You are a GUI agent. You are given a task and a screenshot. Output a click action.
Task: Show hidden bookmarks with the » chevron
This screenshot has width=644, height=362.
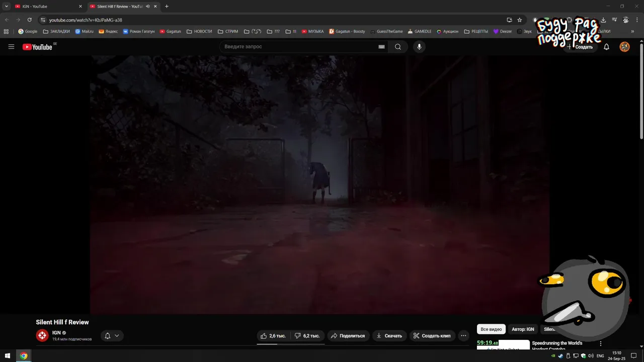click(632, 31)
